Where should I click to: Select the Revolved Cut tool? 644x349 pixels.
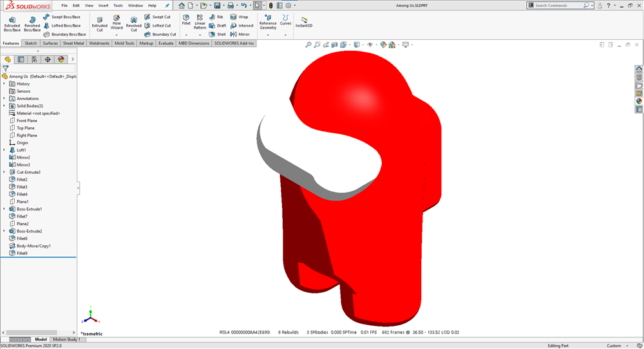pos(133,24)
